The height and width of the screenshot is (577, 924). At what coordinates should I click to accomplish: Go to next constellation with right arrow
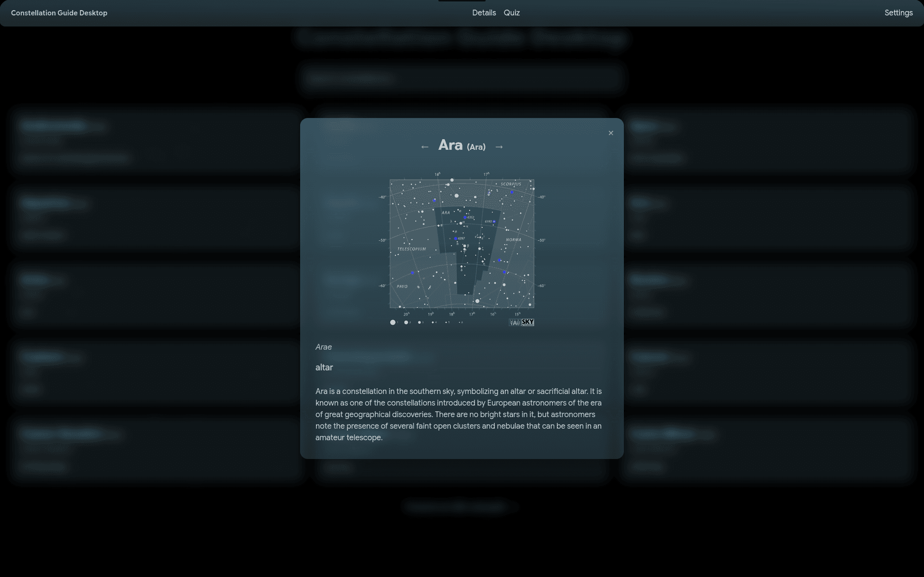(x=499, y=147)
